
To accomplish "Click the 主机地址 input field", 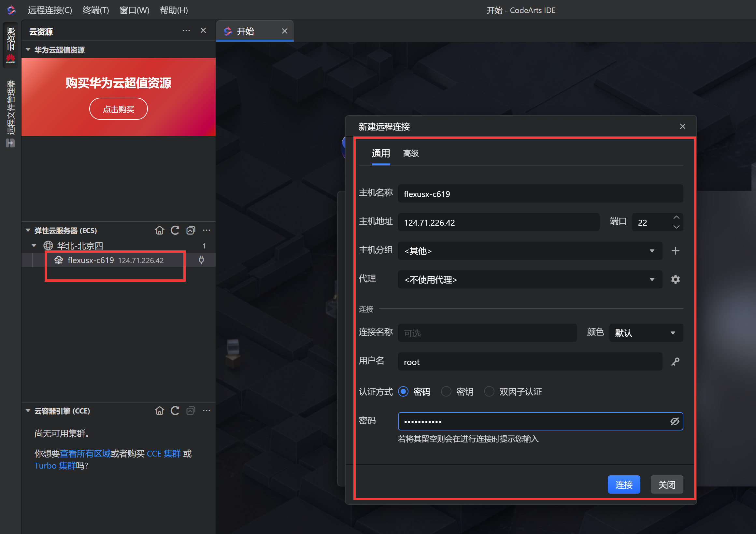I will click(x=498, y=222).
